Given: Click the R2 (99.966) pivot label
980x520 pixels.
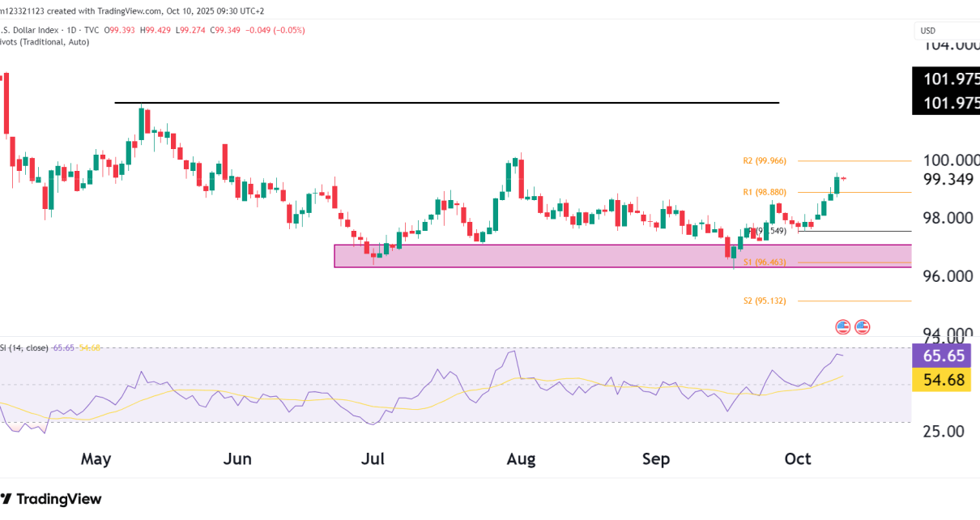Looking at the screenshot, I should pyautogui.click(x=764, y=161).
